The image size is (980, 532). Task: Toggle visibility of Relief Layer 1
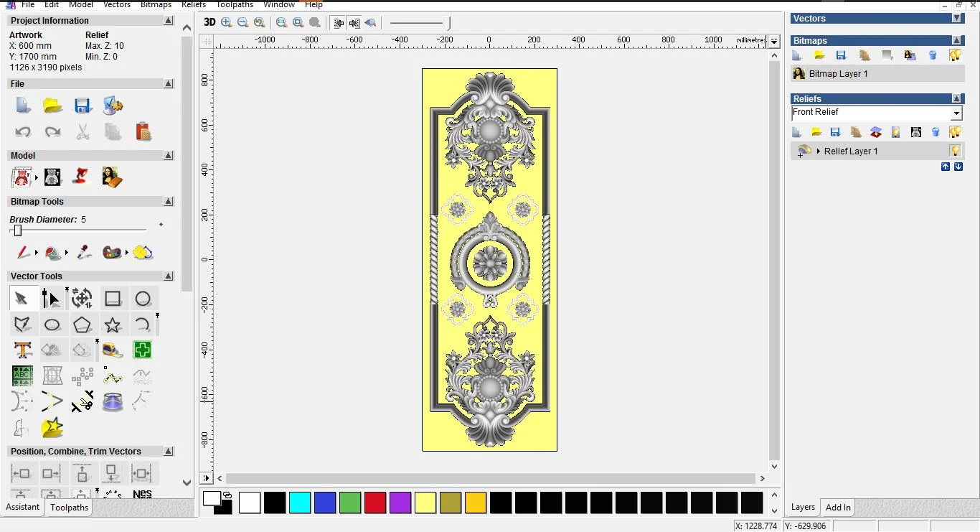pyautogui.click(x=955, y=151)
